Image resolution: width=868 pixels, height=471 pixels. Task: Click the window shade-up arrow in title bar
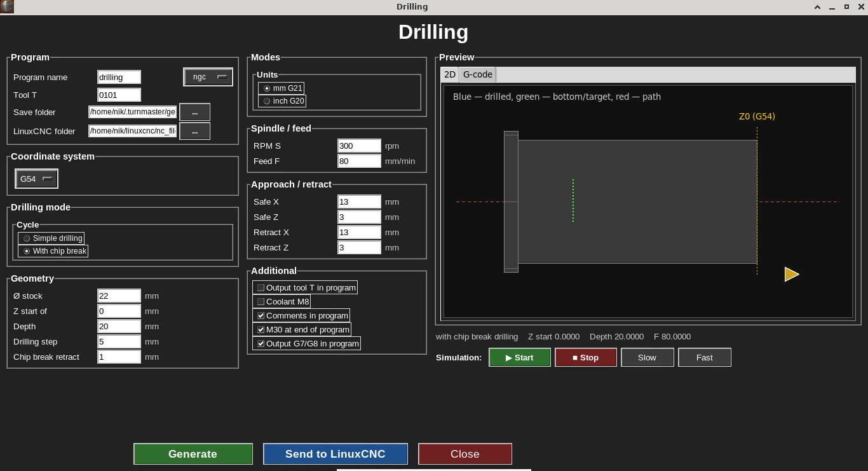818,7
